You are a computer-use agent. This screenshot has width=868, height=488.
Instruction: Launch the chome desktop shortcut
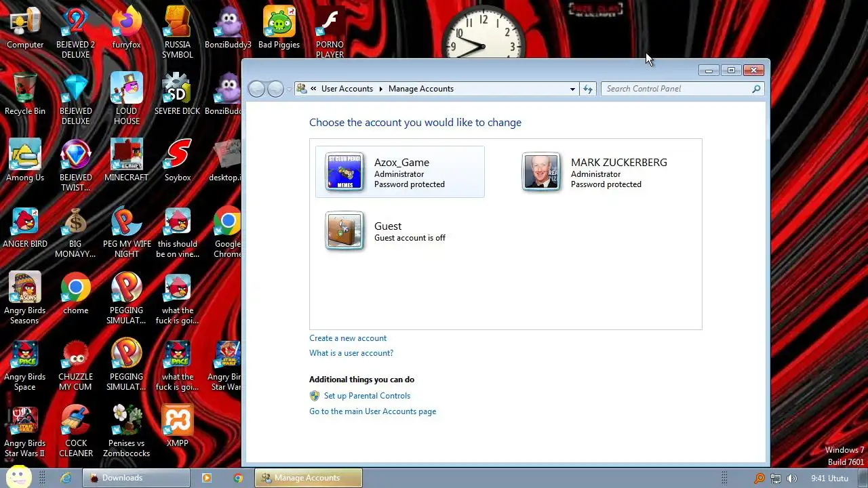point(75,294)
